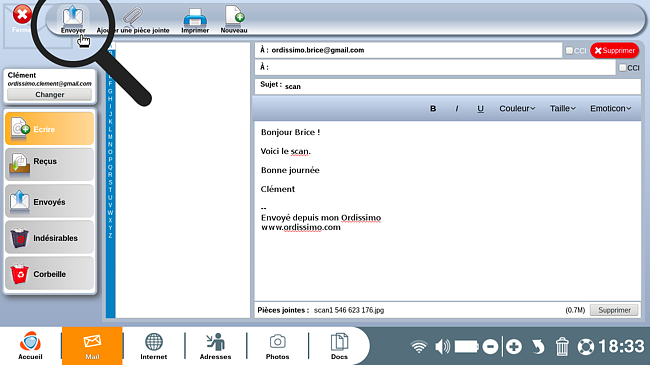Send the email with Envoyer icon
This screenshot has width=650, height=365.
pos(73,19)
